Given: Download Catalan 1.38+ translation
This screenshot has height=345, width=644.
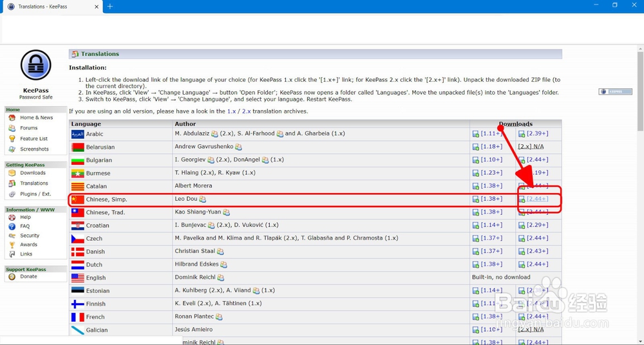Looking at the screenshot, I should click(x=491, y=186).
